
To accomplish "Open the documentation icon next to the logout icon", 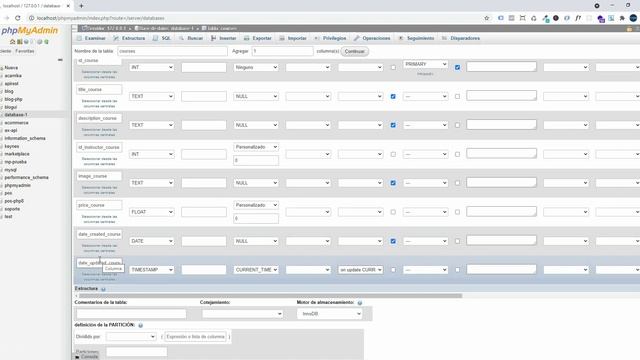I will click(26, 42).
